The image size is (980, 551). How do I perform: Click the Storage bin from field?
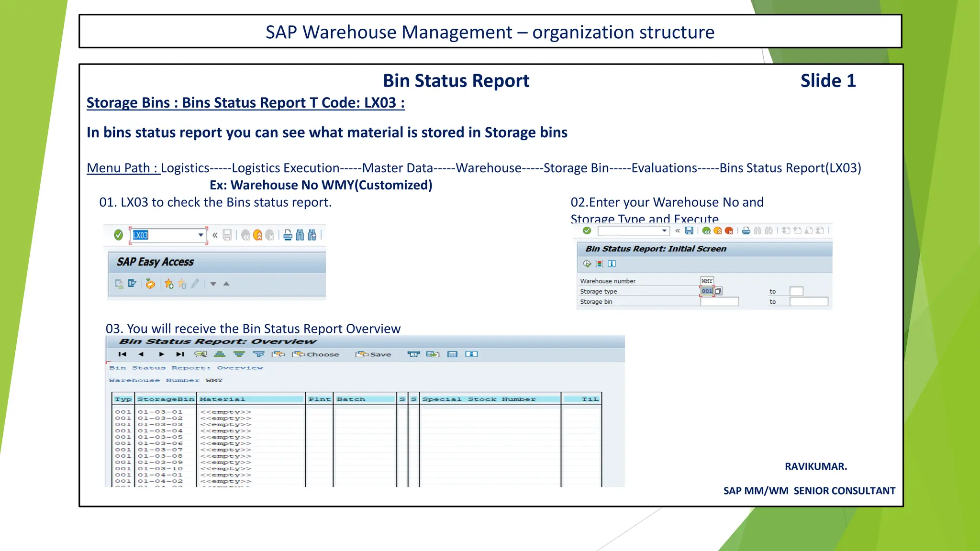point(719,301)
